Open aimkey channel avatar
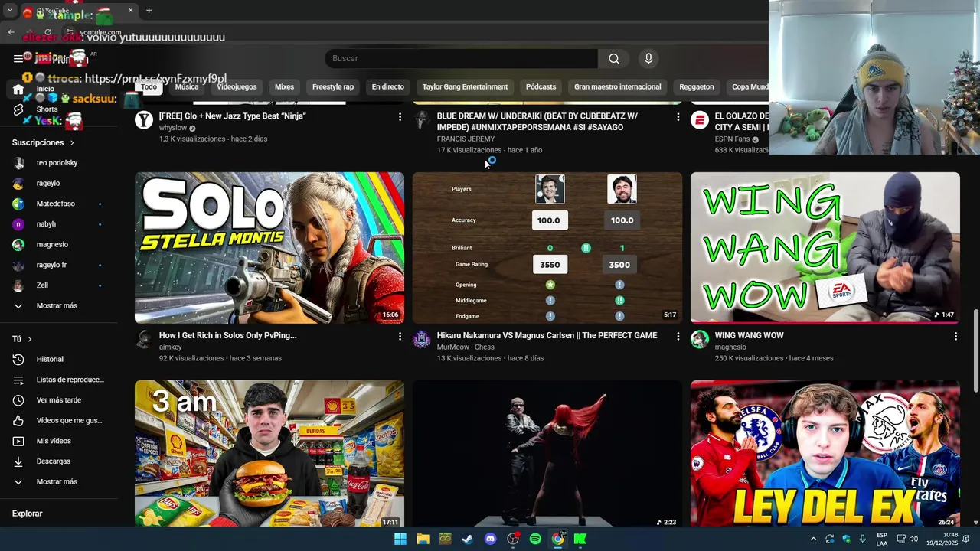The height and width of the screenshot is (551, 980). pyautogui.click(x=144, y=340)
